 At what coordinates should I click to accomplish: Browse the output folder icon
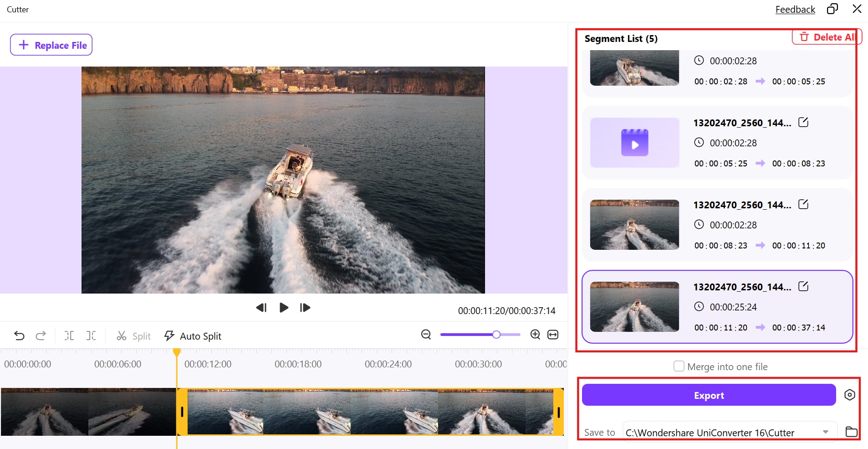[x=851, y=432]
